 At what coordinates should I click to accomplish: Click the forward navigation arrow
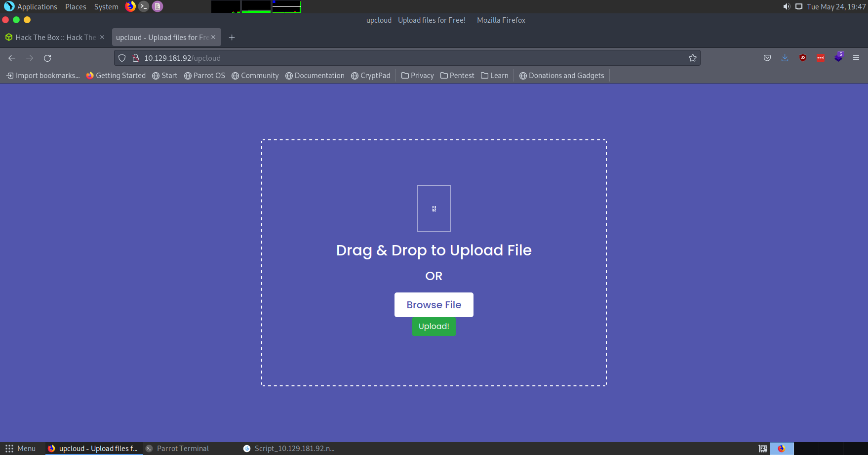coord(30,58)
